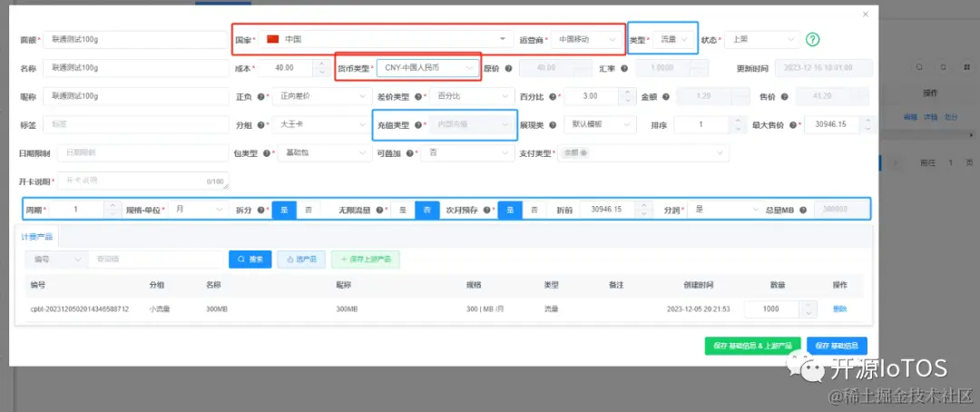Open the 编号 search-field dropdown
The image size is (980, 412).
[x=56, y=259]
